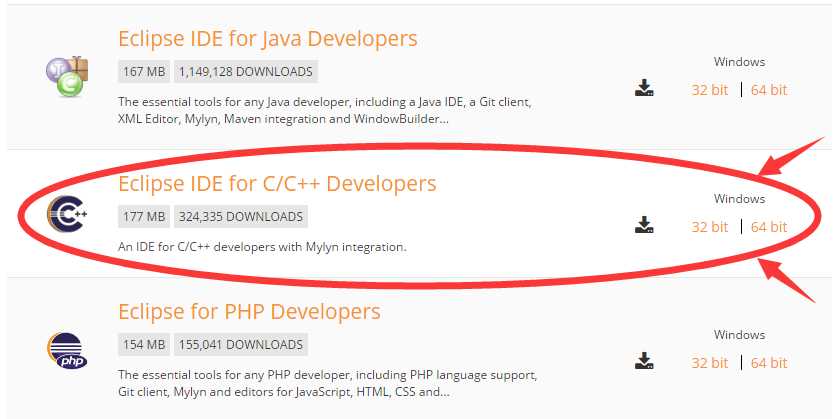Download 32 bit Java Developers package
Image resolution: width=838 pixels, height=419 pixels.
(x=709, y=90)
